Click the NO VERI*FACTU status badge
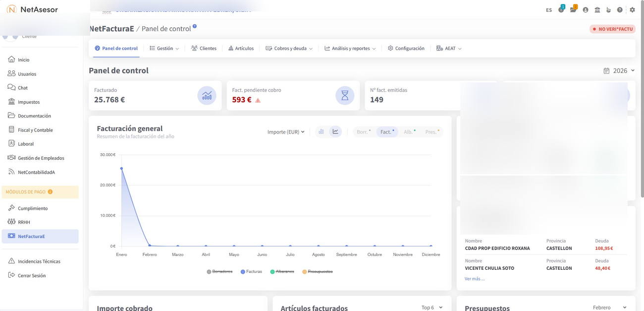 coord(612,29)
